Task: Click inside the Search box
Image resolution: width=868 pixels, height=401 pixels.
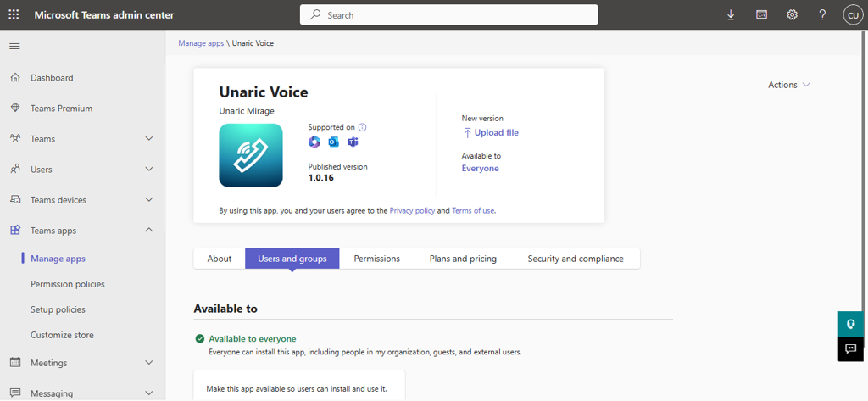Action: pyautogui.click(x=449, y=15)
